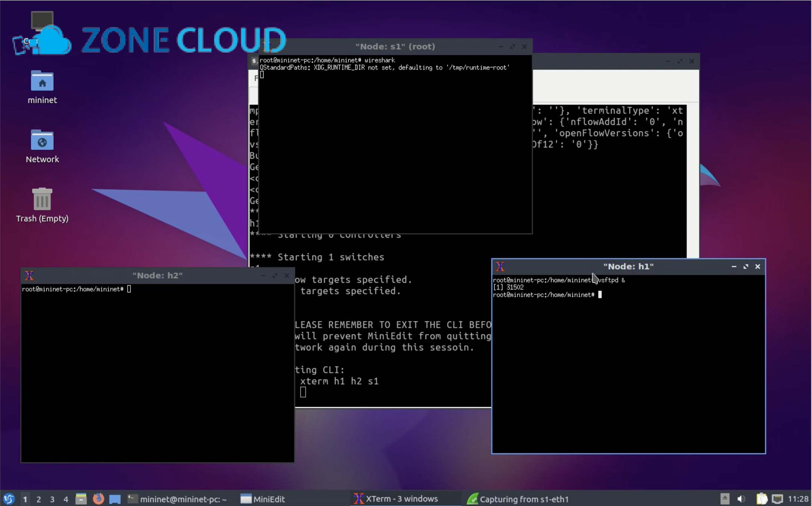Focus the h2 terminal prompt line
This screenshot has height=506, width=812.
click(77, 289)
